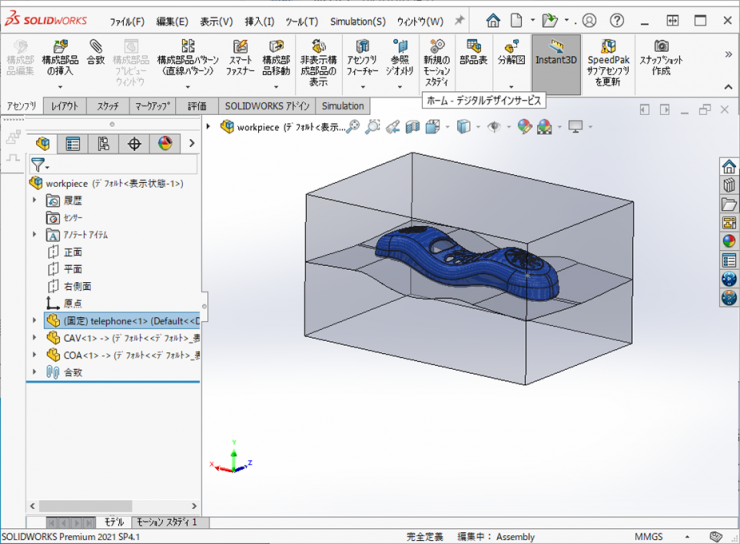740x544 pixels.
Task: Click the 合致 (Mate) paperclip tool
Action: (x=95, y=52)
